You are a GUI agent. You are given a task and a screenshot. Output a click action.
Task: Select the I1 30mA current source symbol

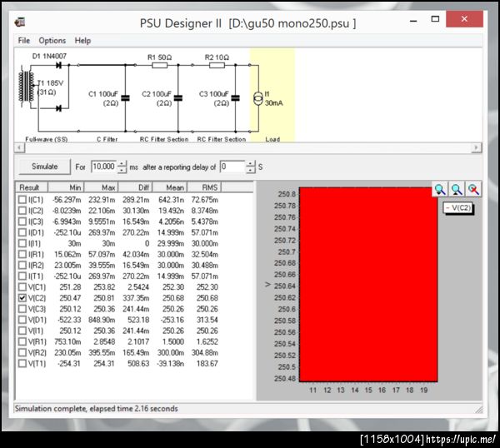(x=258, y=98)
